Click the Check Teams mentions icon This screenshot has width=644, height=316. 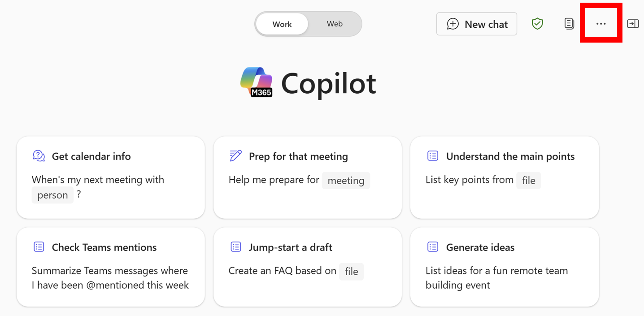click(39, 247)
